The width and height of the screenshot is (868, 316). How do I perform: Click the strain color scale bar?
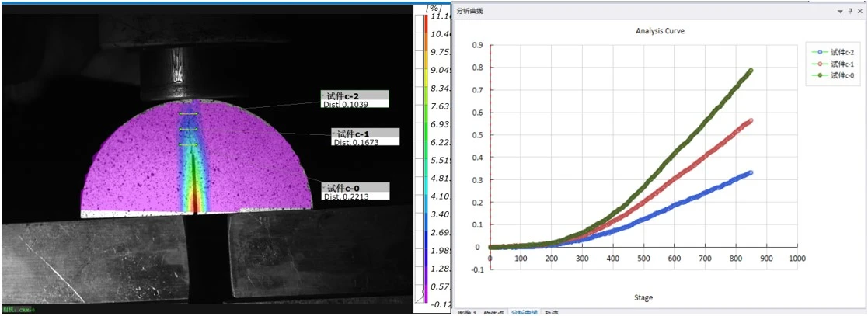tap(425, 158)
